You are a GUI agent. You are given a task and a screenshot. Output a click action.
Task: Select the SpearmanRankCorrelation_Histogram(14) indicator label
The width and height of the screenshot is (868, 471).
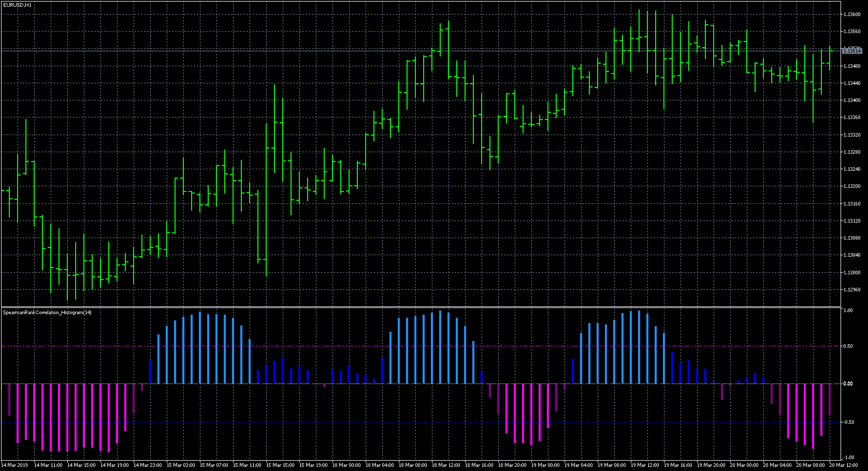47,313
